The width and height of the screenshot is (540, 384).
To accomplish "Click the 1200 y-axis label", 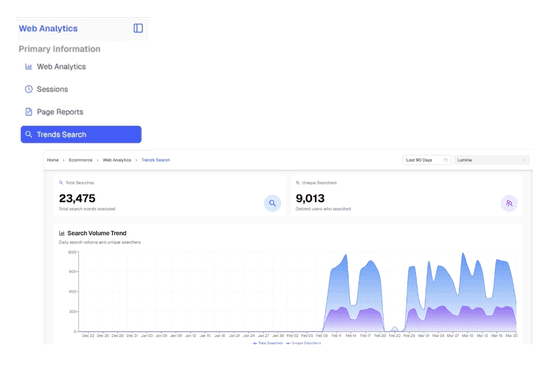I will click(x=72, y=252).
